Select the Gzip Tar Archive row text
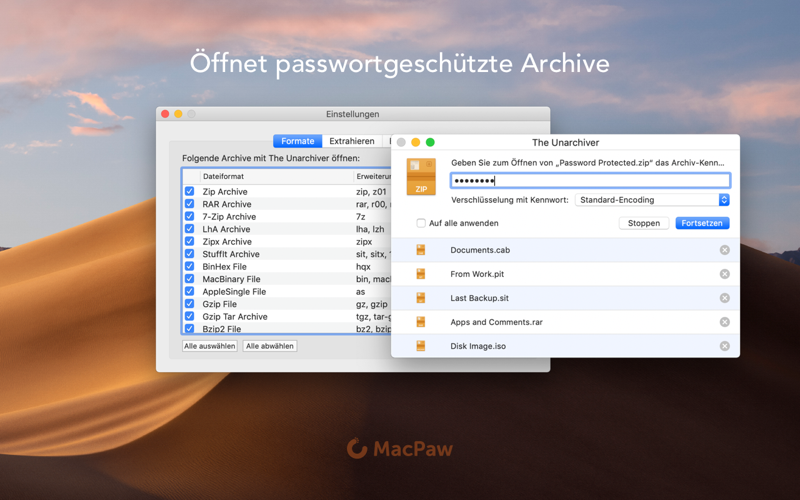800x500 pixels. [235, 316]
